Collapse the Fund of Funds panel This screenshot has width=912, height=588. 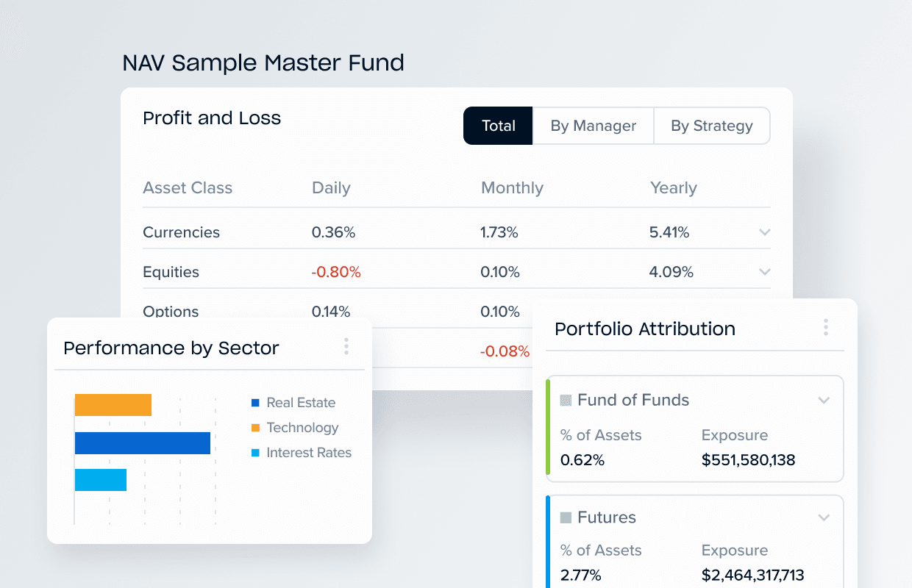824,400
